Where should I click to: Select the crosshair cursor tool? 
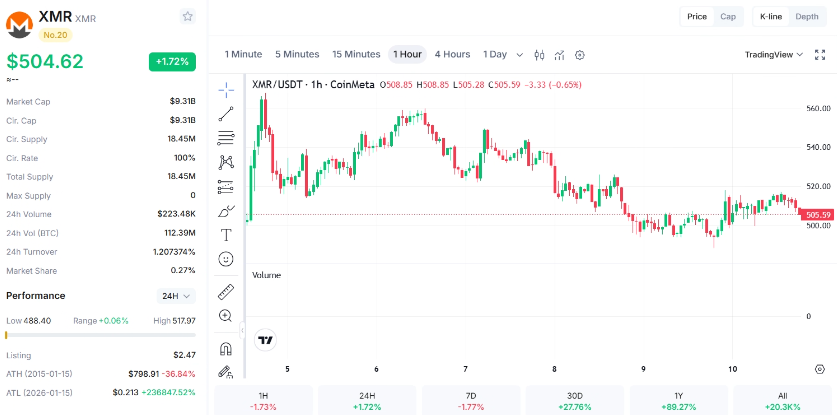pyautogui.click(x=226, y=90)
